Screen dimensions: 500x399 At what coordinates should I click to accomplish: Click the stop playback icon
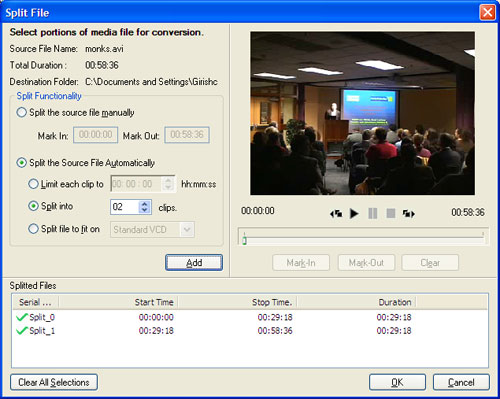pos(391,213)
